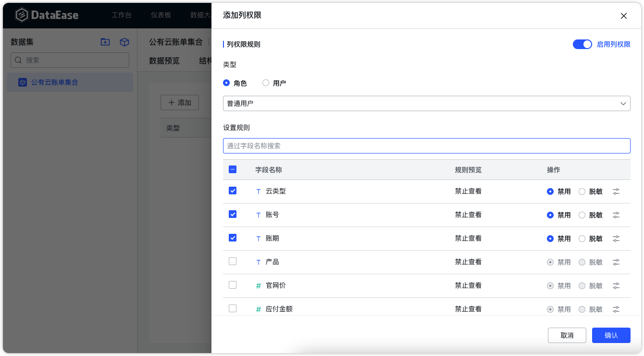Focus the 通过字段名称搜索 input
644x356 pixels.
tap(426, 146)
